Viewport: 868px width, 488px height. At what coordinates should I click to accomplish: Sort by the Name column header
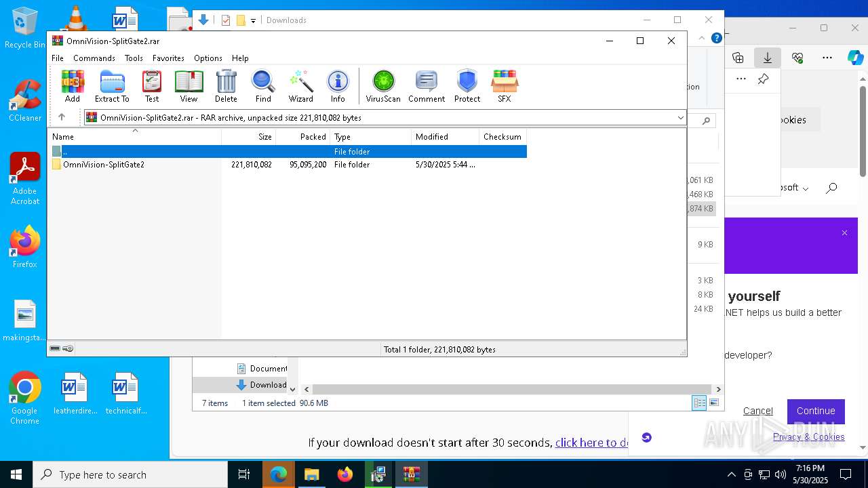[x=135, y=136]
